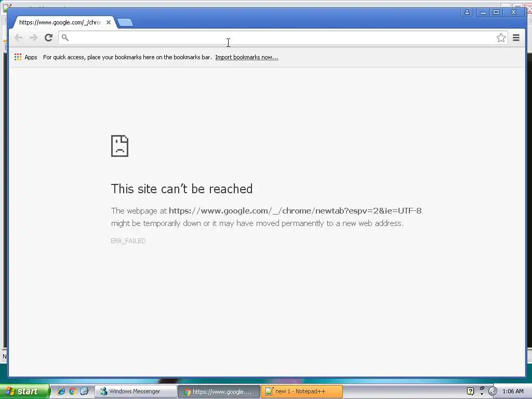This screenshot has height=399, width=532.
Task: Switch to Windows Messenger taskbar button
Action: pos(136,392)
